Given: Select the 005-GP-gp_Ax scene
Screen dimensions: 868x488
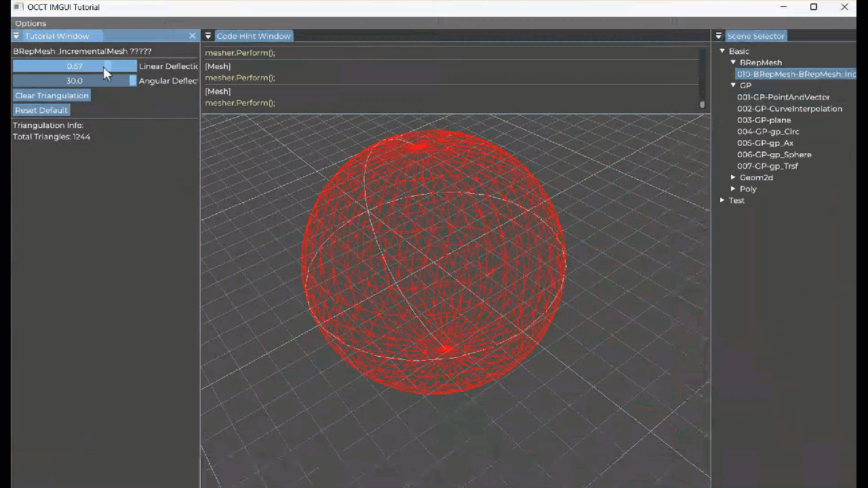Looking at the screenshot, I should coord(765,143).
